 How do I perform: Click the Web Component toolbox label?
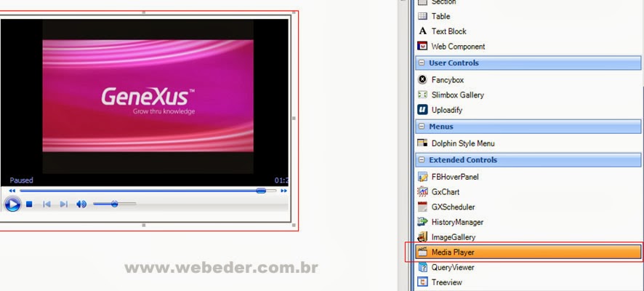tap(459, 47)
